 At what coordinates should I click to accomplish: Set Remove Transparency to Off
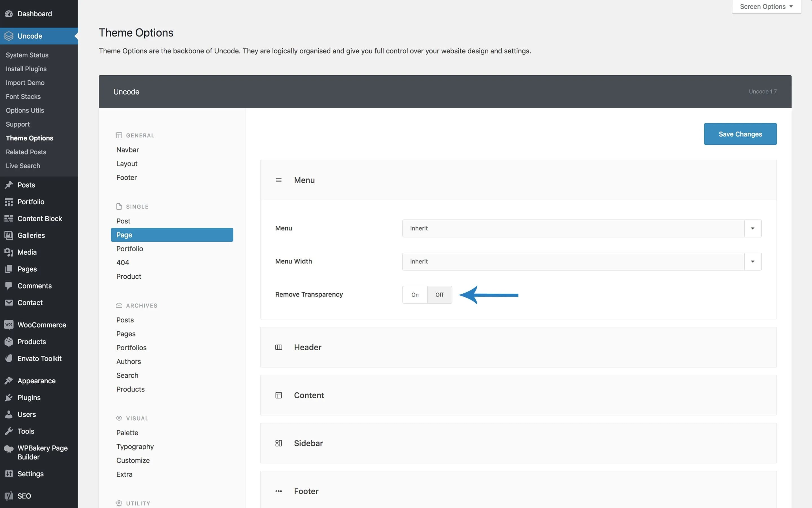point(440,294)
